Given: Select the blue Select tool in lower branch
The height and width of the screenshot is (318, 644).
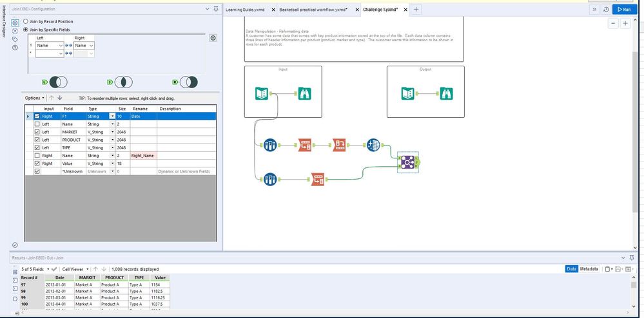Looking at the screenshot, I should tap(270, 180).
